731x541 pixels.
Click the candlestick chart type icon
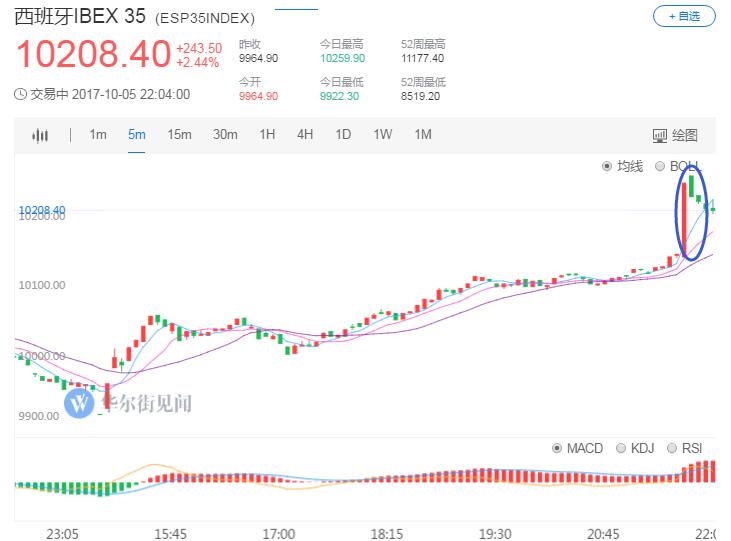tap(40, 135)
